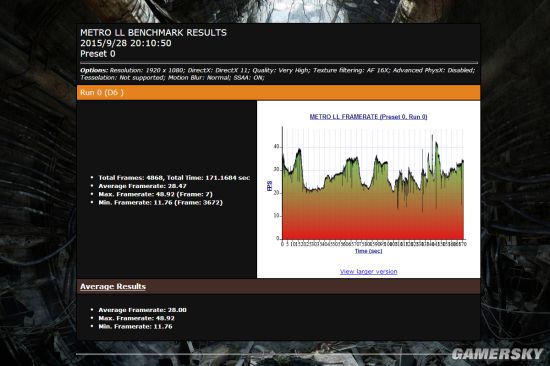550x366 pixels.
Task: Click the GAMERSKY watermark logo
Action: tap(497, 354)
